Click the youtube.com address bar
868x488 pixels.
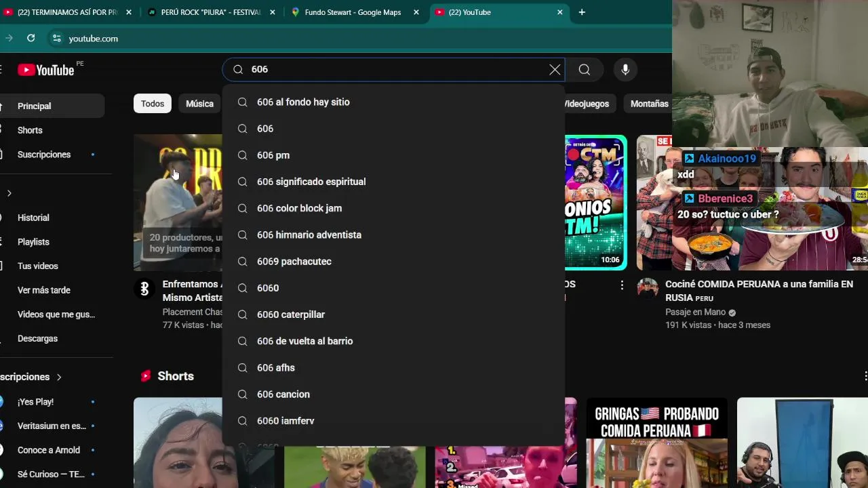[x=359, y=39]
